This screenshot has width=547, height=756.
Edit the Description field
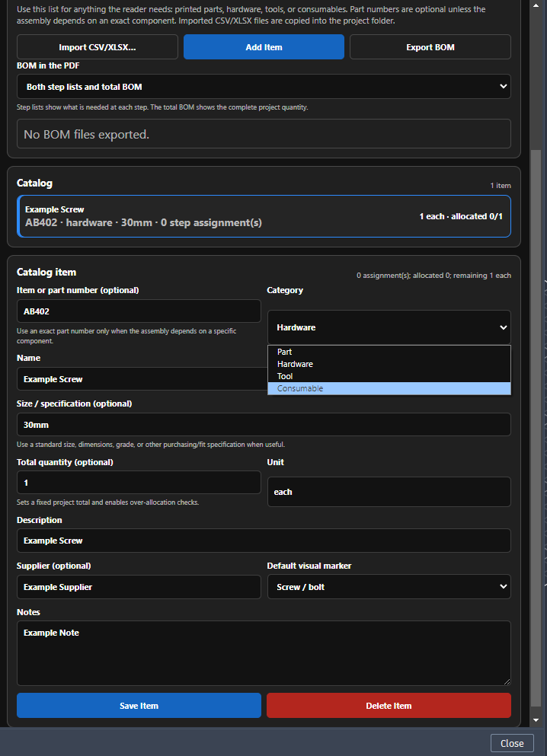[x=264, y=541]
